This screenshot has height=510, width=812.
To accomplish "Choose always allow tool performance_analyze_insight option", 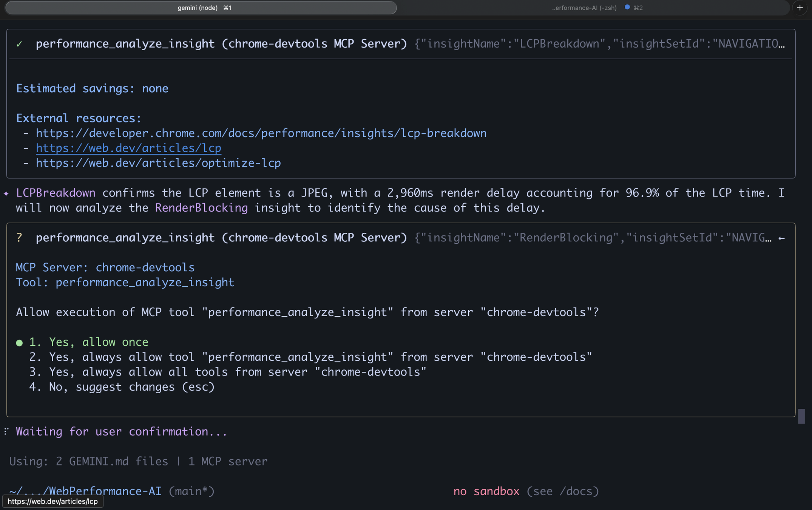I will 310,357.
